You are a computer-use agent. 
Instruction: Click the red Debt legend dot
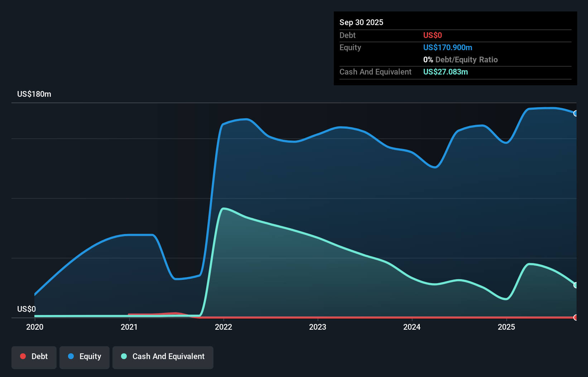tap(23, 356)
